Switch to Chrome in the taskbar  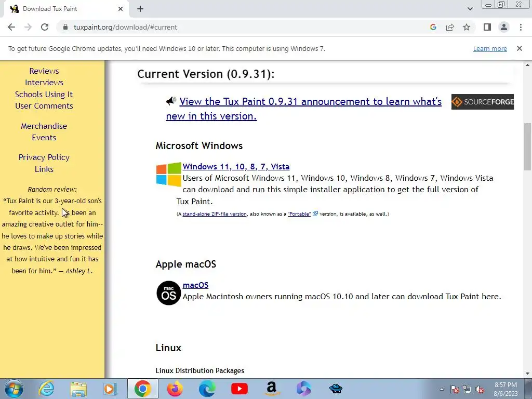click(142, 389)
